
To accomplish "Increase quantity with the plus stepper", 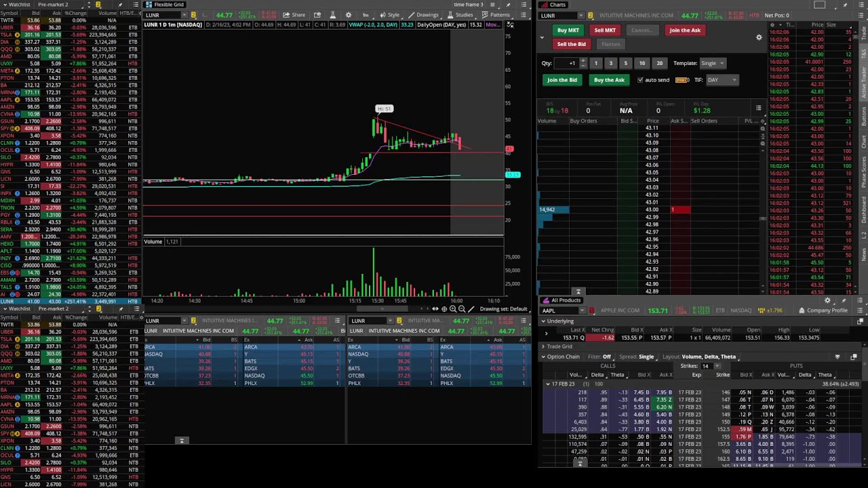I will 583,61.
